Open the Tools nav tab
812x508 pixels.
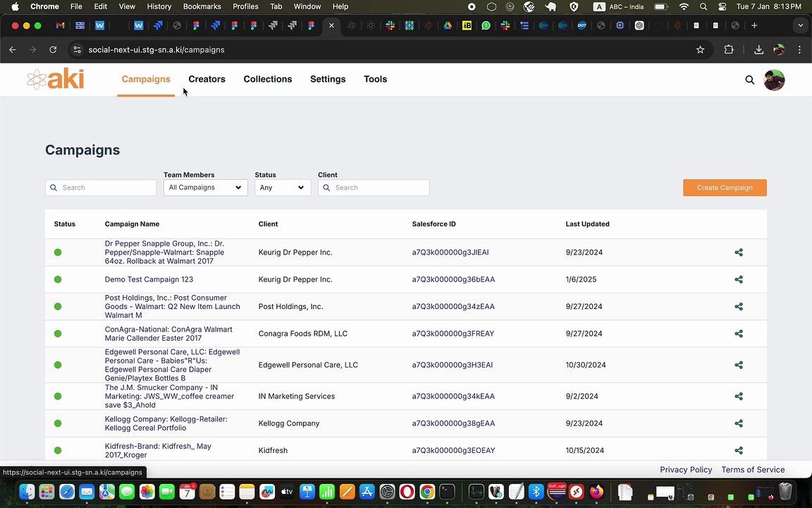376,79
